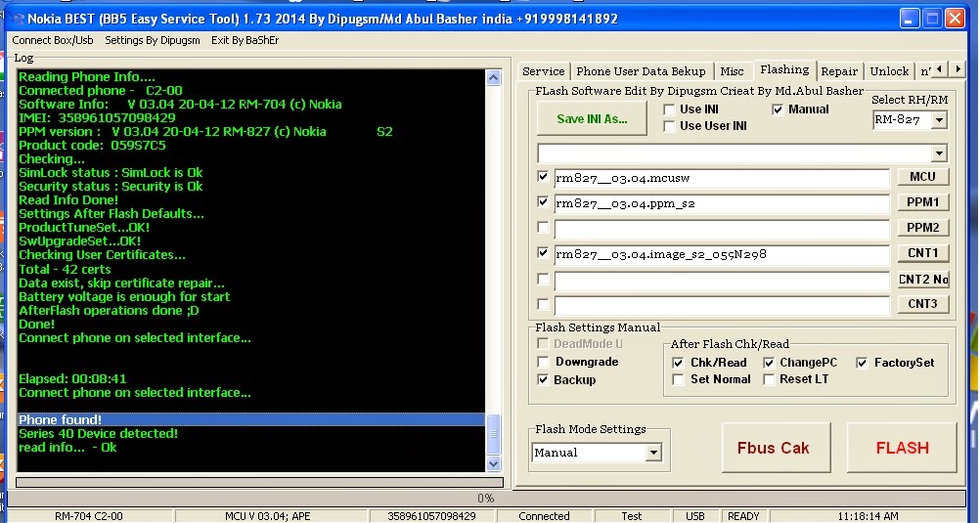Click the 'Product code: 059S7C5' log line
The width and height of the screenshot is (980, 523).
[x=92, y=146]
